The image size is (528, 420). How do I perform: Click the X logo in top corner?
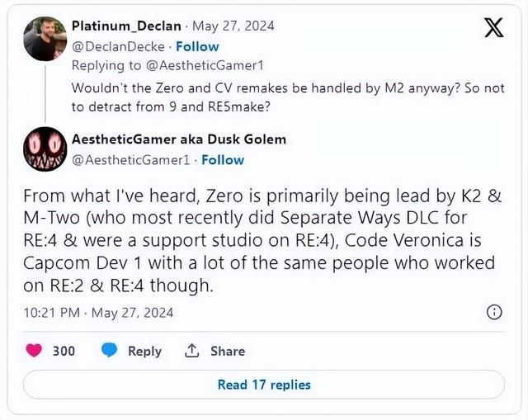pyautogui.click(x=493, y=28)
